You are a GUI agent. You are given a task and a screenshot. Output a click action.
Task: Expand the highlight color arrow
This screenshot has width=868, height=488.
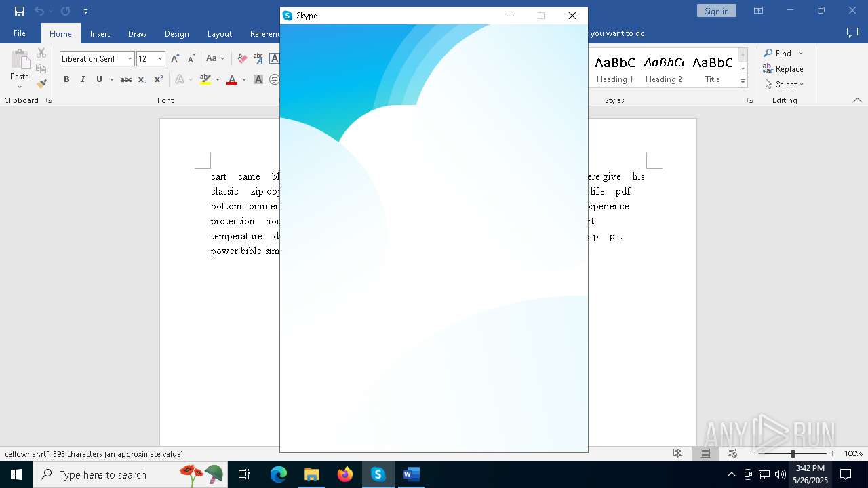point(217,79)
